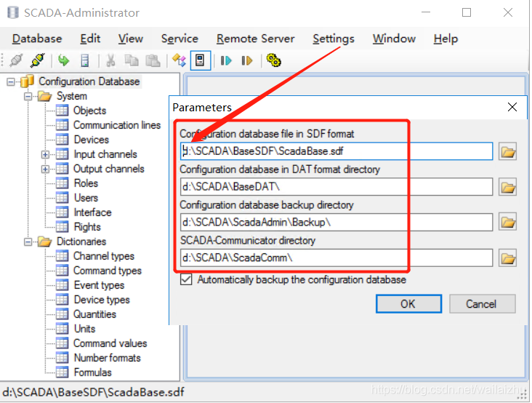The image size is (532, 403).
Task: Click the copy toolbar icon
Action: [x=132, y=61]
